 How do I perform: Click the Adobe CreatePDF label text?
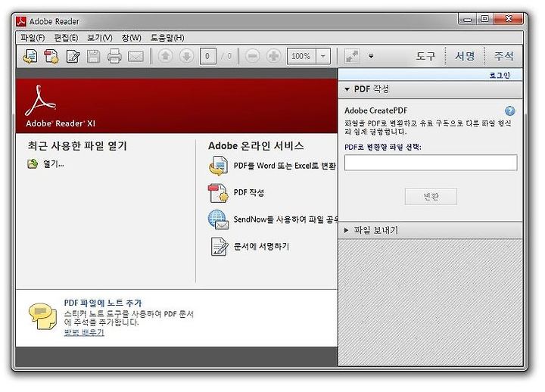(375, 110)
